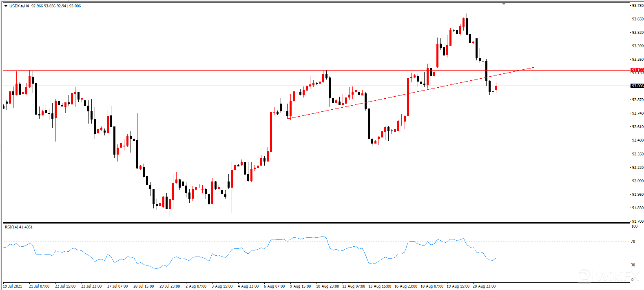Click the RSI scale 100 level label

click(634, 226)
